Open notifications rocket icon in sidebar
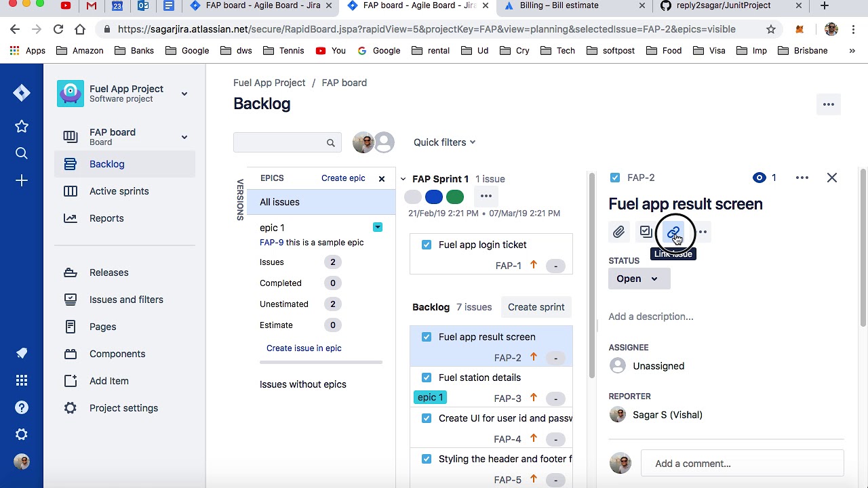 pos(22,353)
